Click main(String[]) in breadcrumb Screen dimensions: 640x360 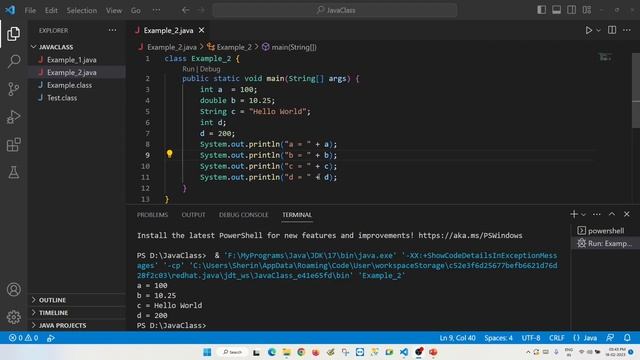pyautogui.click(x=289, y=47)
